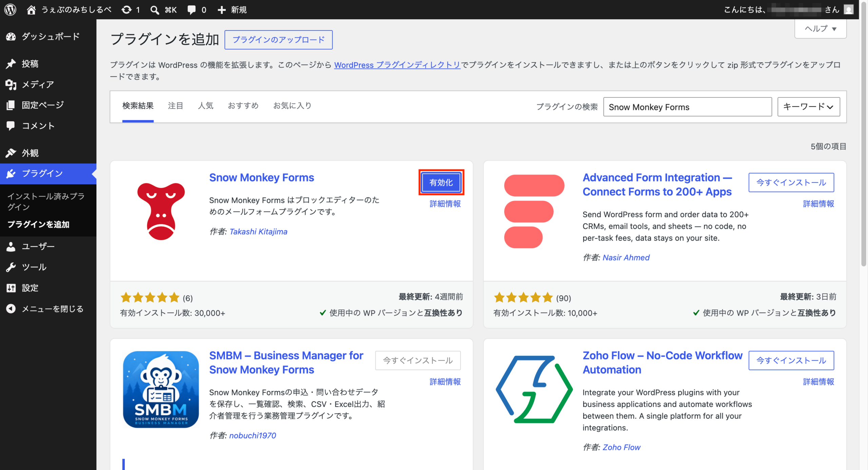View 詳細情報 for Snow Monkey Forms
Screen dimensions: 868x470
point(445,204)
